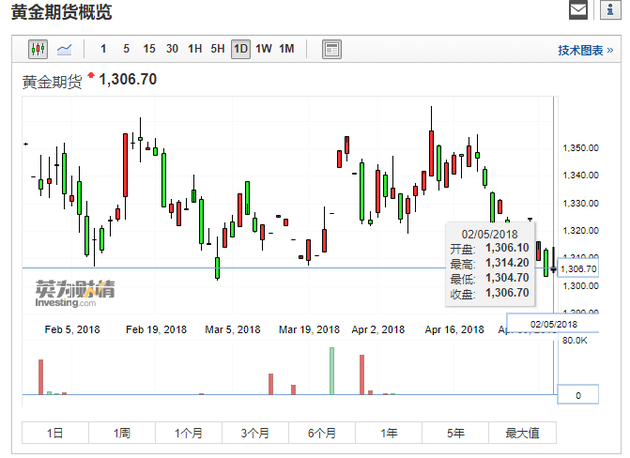
Task: Select the 5H interval
Action: 218,49
